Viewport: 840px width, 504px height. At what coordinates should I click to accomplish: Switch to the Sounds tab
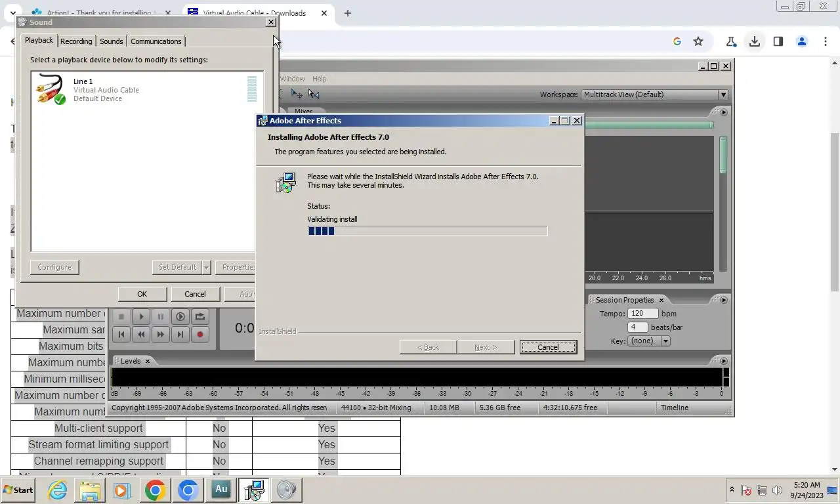[111, 41]
